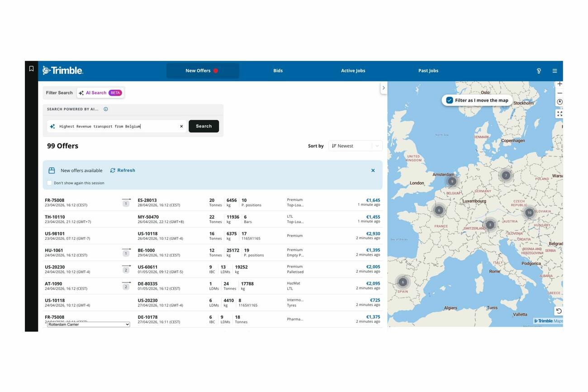Check Don't show again this session
Image resolution: width=588 pixels, height=392 pixels.
click(x=50, y=183)
